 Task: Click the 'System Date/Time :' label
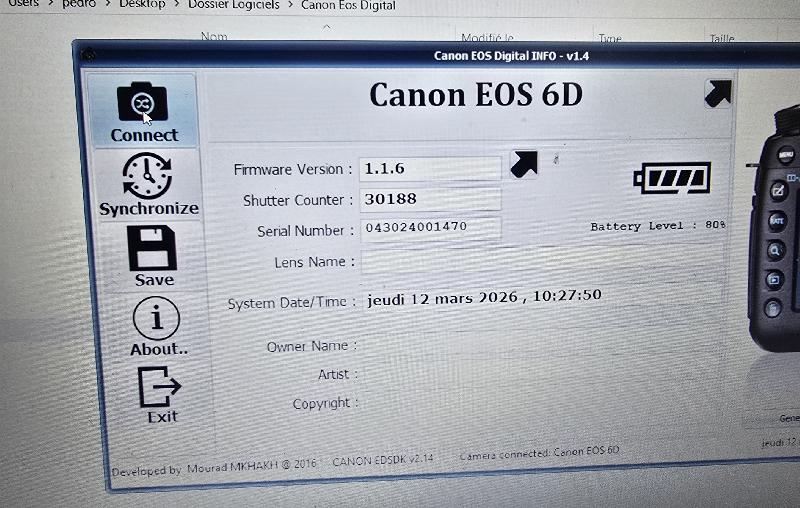291,302
